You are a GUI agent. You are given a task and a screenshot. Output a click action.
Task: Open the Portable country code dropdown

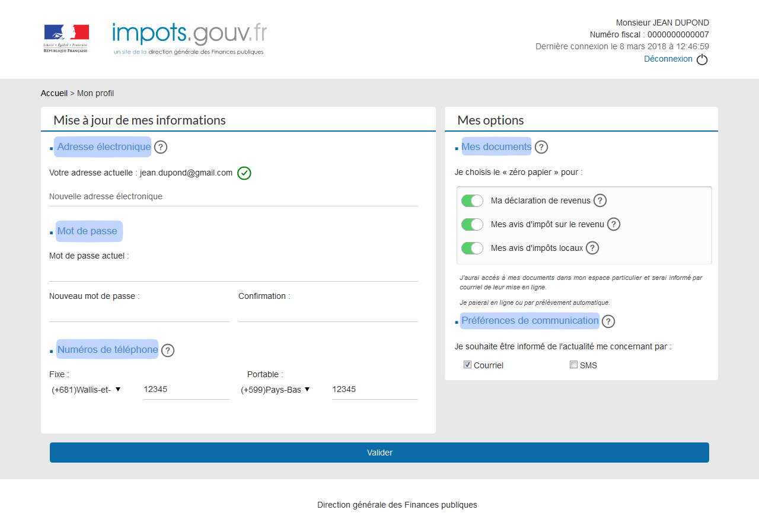[276, 390]
